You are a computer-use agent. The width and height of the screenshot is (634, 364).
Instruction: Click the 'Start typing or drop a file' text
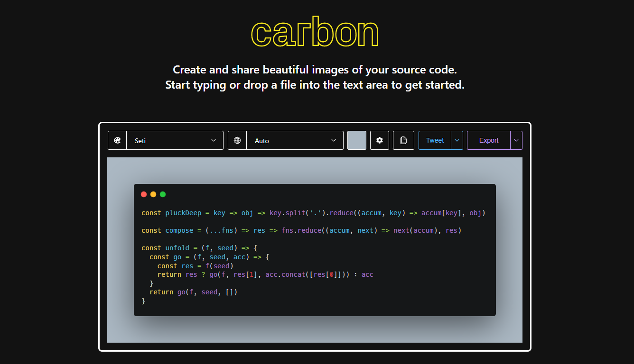[315, 85]
